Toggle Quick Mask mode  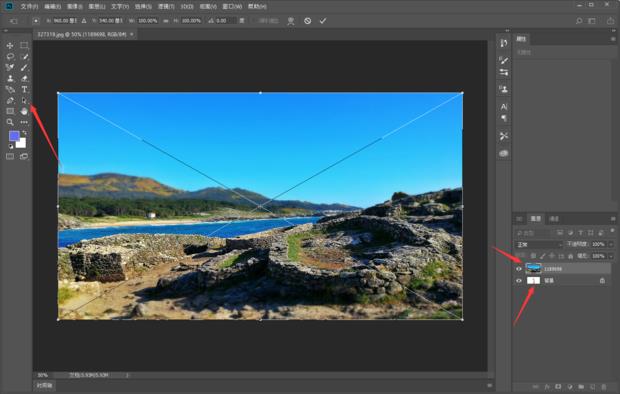(10, 157)
